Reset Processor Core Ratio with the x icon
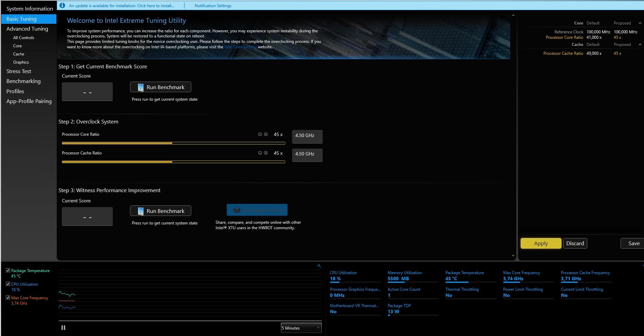 pos(266,134)
